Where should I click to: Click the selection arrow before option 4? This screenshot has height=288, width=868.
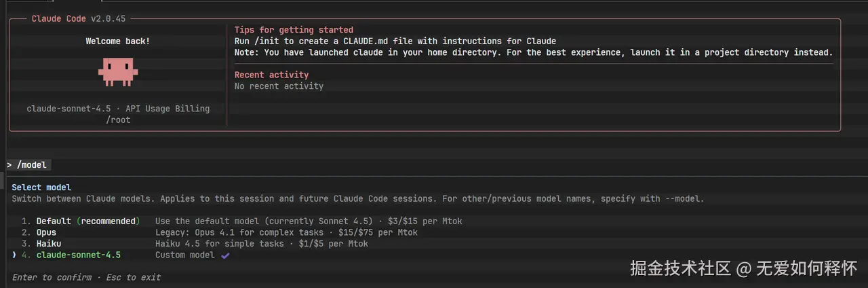coord(14,255)
